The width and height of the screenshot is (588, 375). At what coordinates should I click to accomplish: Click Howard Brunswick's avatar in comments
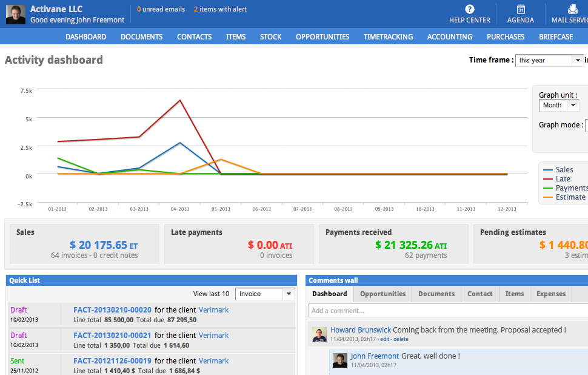tap(319, 334)
